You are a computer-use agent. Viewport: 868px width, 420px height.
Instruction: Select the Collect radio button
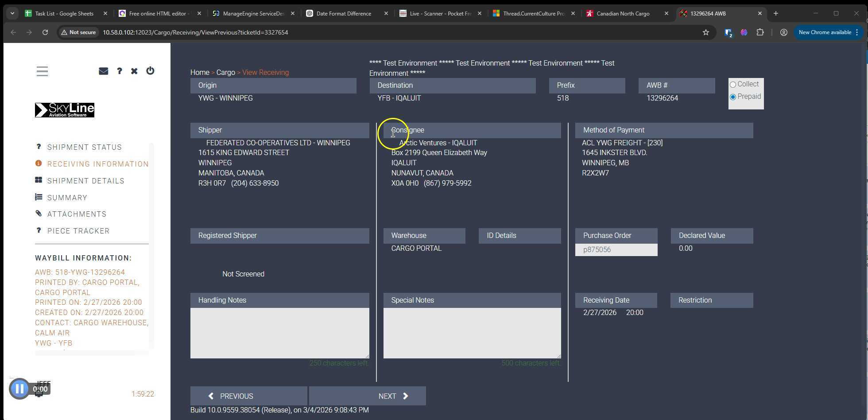pos(733,85)
